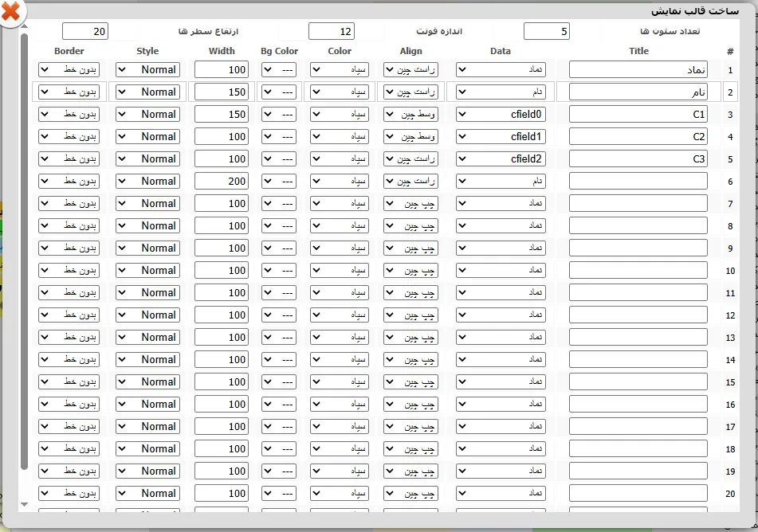Click the Title field containing C2
Screen dimensions: 758x532
point(638,136)
